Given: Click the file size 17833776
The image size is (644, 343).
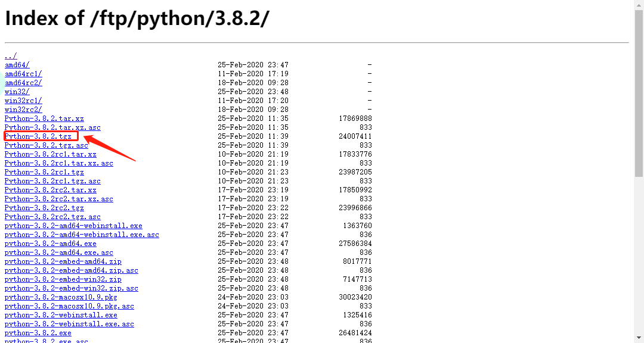Looking at the screenshot, I should click(x=355, y=154).
